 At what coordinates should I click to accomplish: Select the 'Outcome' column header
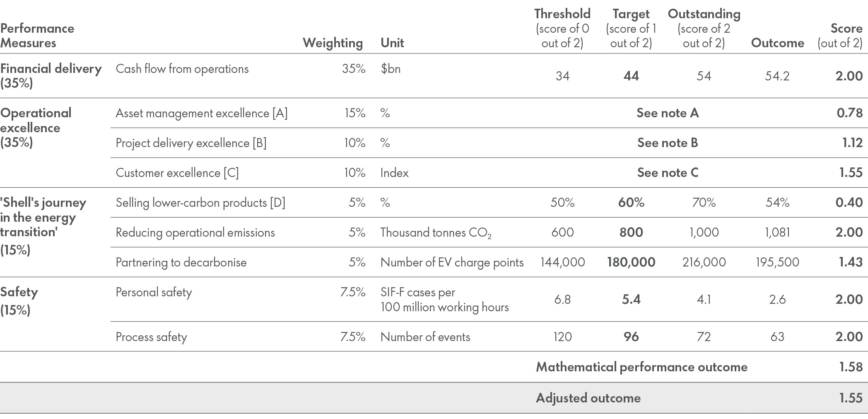pos(777,43)
